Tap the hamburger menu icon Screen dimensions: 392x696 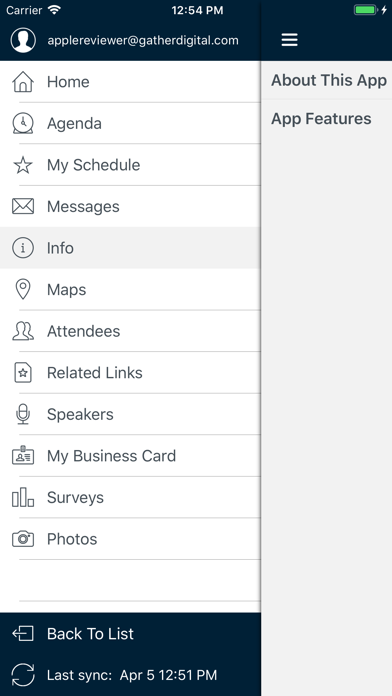(x=289, y=40)
